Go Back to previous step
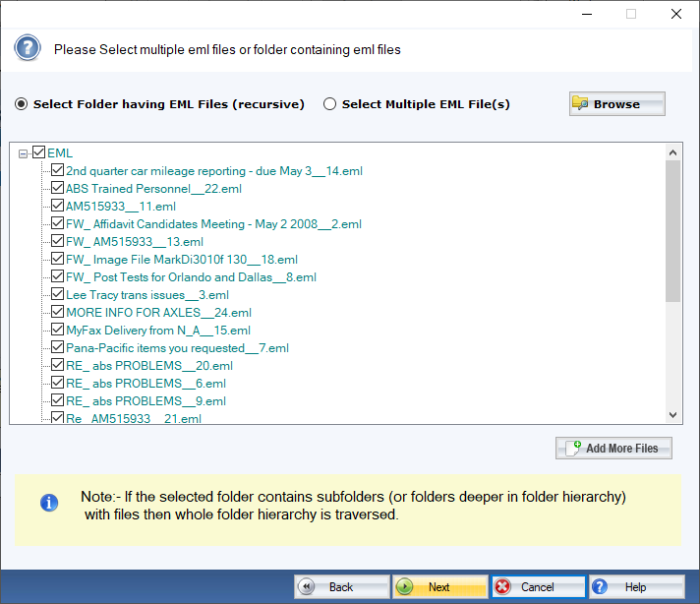 click(341, 586)
